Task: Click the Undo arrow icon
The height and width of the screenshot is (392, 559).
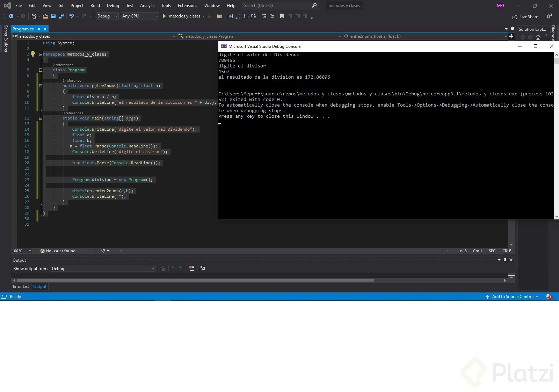Action: point(72,16)
